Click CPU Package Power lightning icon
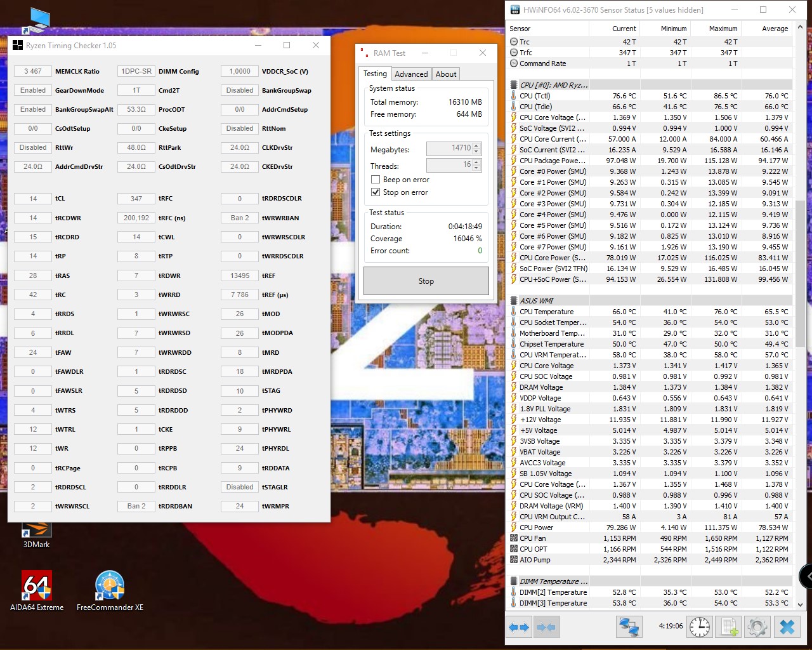The image size is (812, 650). 514,161
